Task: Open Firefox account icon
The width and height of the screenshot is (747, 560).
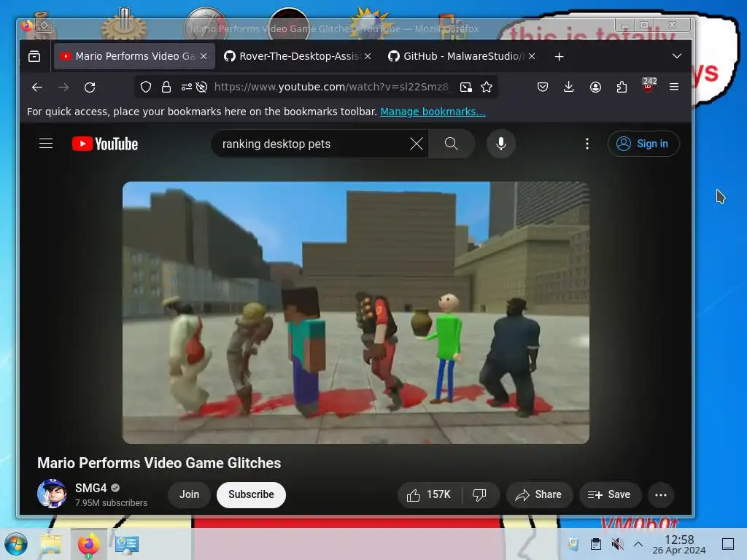Action: (x=595, y=87)
